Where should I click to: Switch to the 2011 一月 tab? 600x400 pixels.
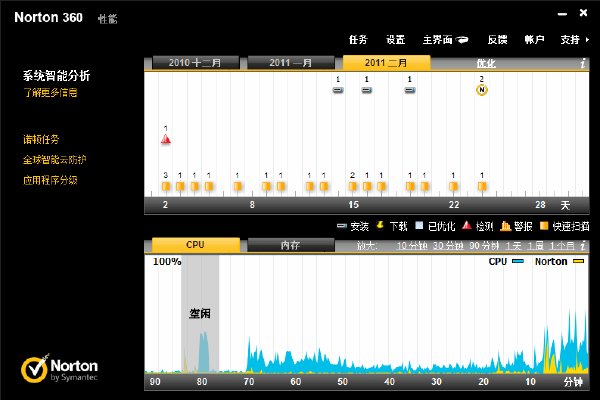tap(290, 63)
